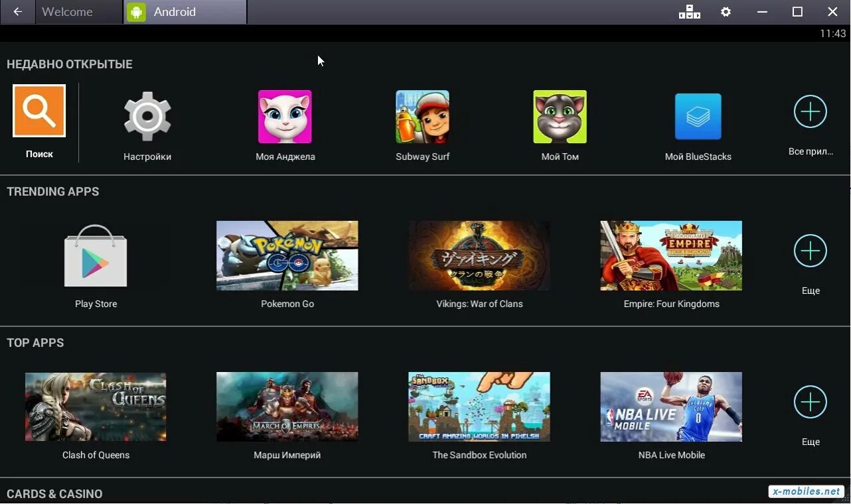The image size is (851, 504).
Task: Click the TRENDING APPS section heading
Action: (x=53, y=192)
